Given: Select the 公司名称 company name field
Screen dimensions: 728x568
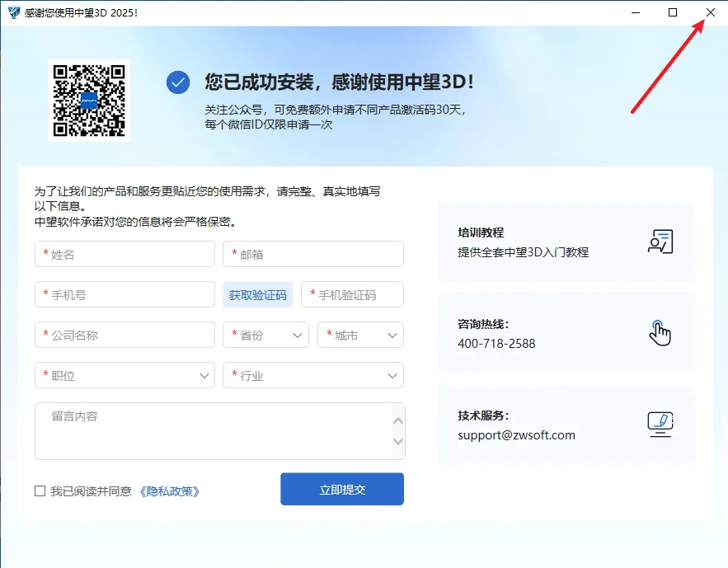Looking at the screenshot, I should click(x=124, y=335).
